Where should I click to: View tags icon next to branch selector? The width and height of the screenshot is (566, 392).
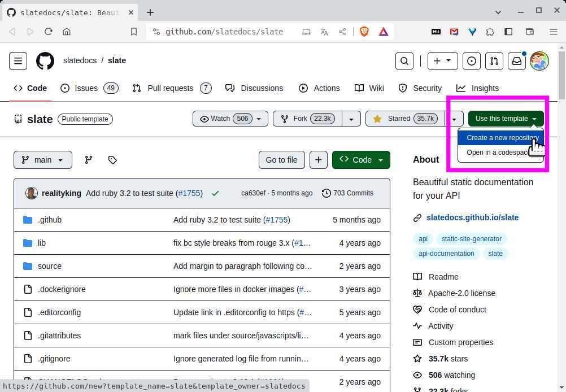(x=112, y=160)
